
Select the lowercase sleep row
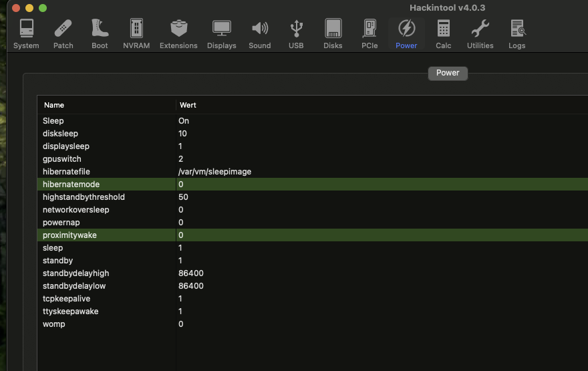313,248
